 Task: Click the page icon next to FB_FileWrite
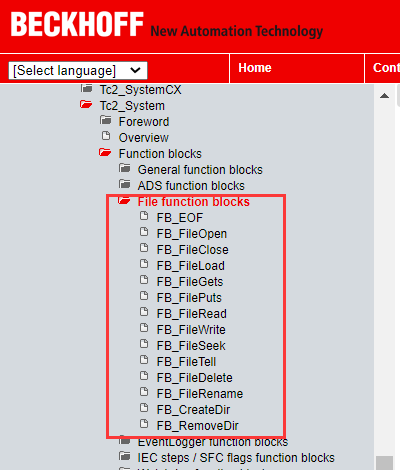(x=144, y=328)
